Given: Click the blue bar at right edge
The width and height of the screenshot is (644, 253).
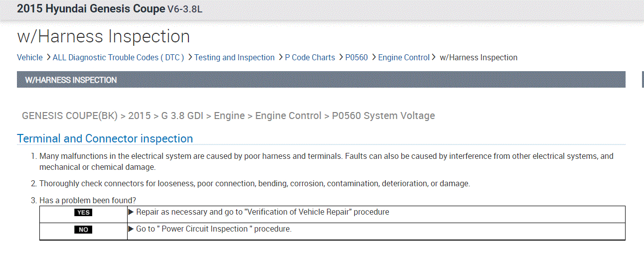Looking at the screenshot, I should coord(642,80).
